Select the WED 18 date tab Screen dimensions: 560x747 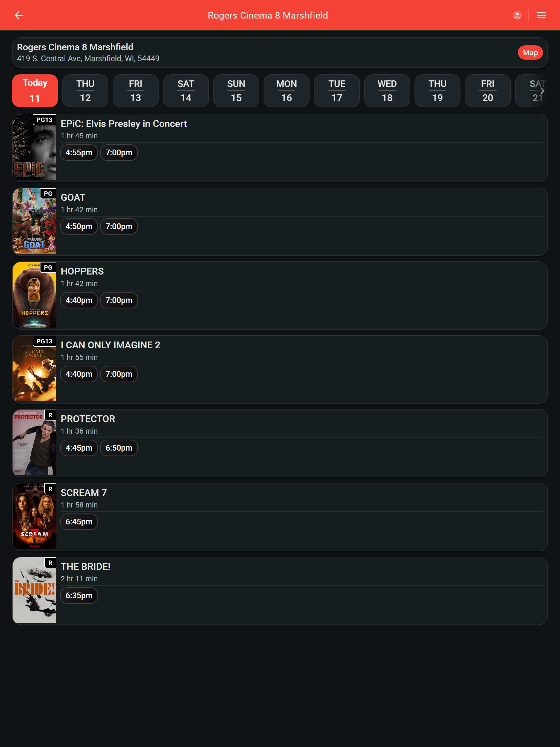tap(387, 91)
